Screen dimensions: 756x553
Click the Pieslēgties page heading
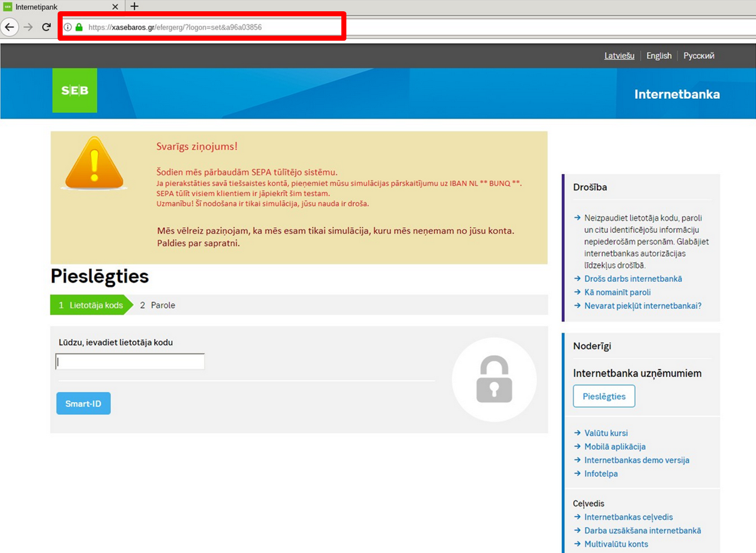point(100,276)
